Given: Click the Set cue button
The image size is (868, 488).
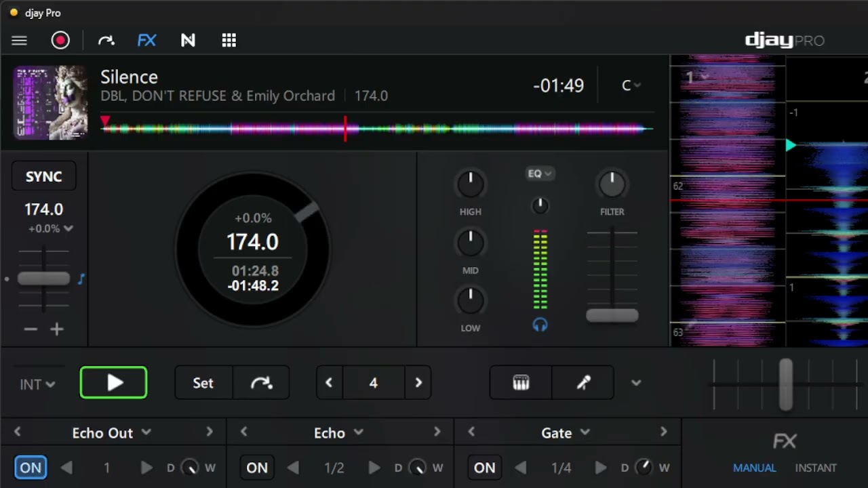Looking at the screenshot, I should 203,383.
